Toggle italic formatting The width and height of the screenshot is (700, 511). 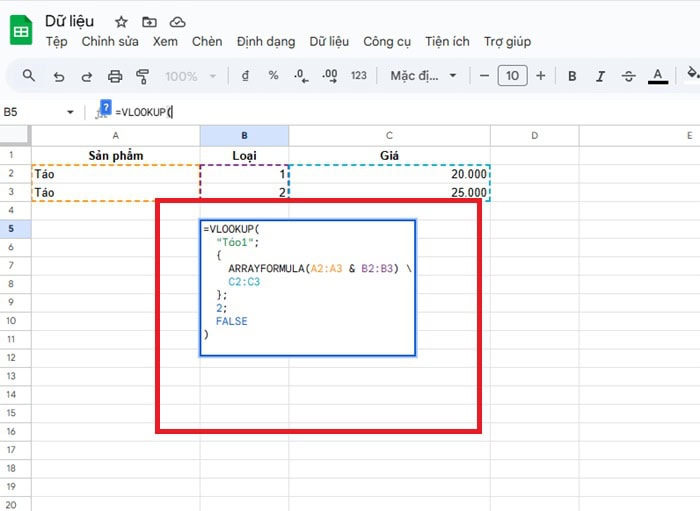click(600, 76)
